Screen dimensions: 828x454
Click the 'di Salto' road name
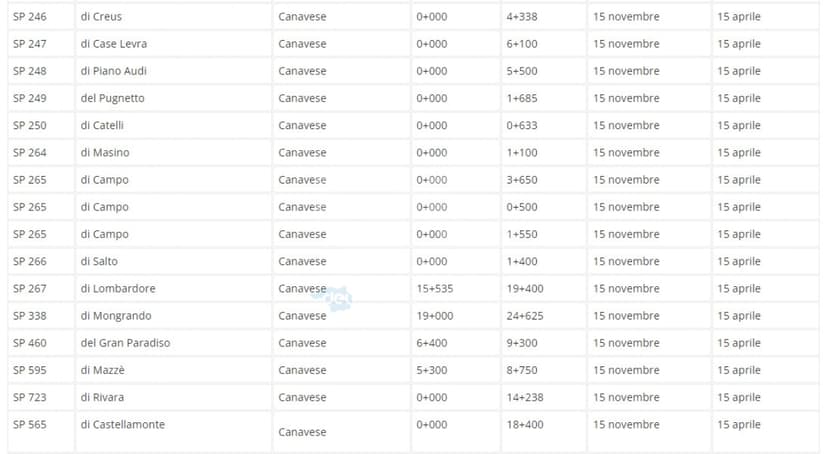click(x=101, y=261)
